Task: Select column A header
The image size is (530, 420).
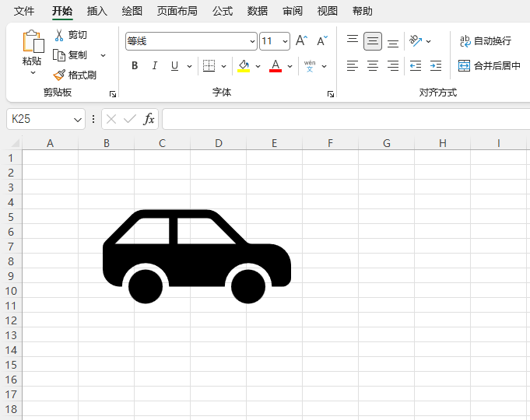Action: (50, 143)
